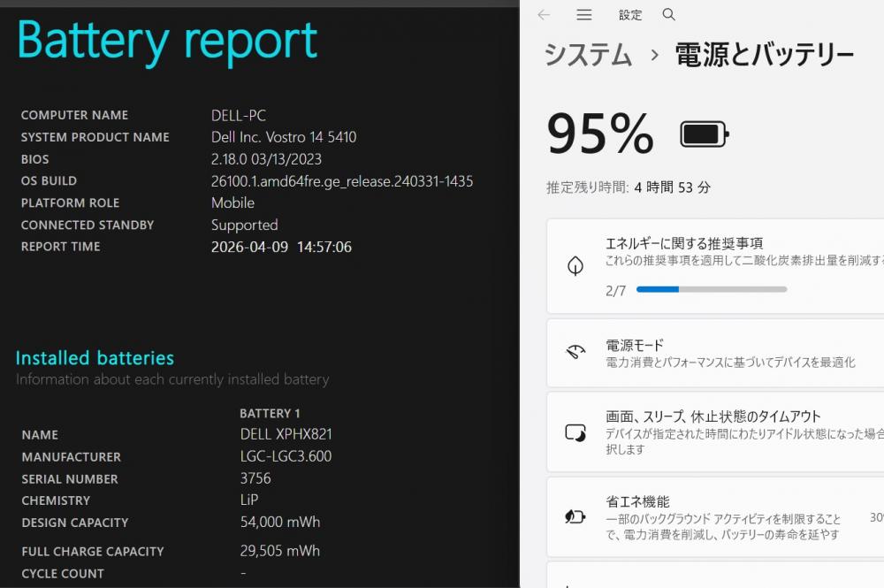Click the FULL CHARGE CAPACITY label
Screen dimensions: 884x588
(93, 552)
